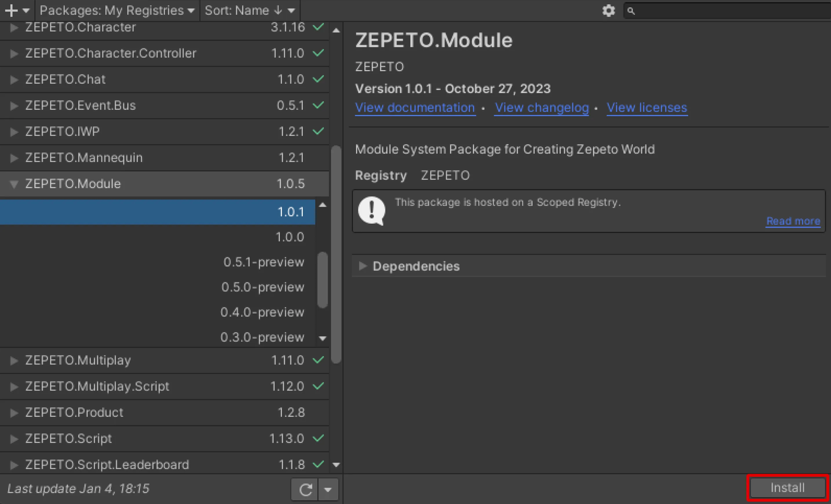Select the ZEPETO.Mannequin package row

(164, 158)
